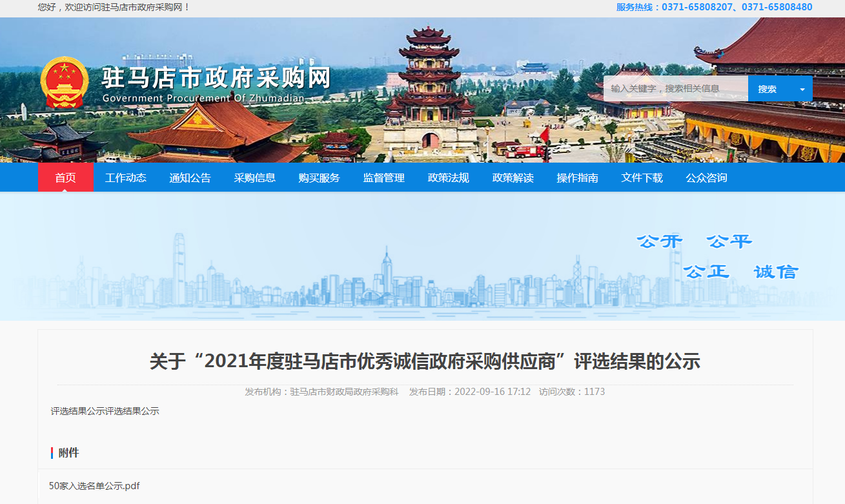The image size is (845, 504).
Task: Select 购买服务 in the navigation bar
Action: point(320,177)
